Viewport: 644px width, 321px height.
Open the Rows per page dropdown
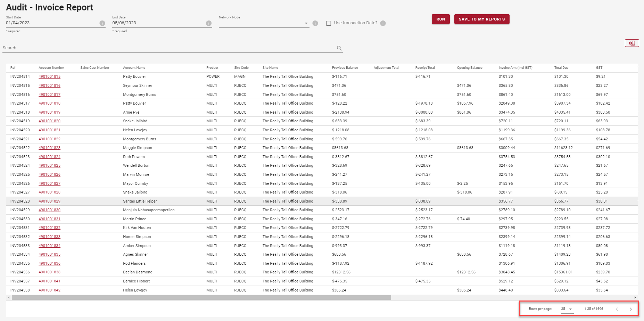[567, 309]
